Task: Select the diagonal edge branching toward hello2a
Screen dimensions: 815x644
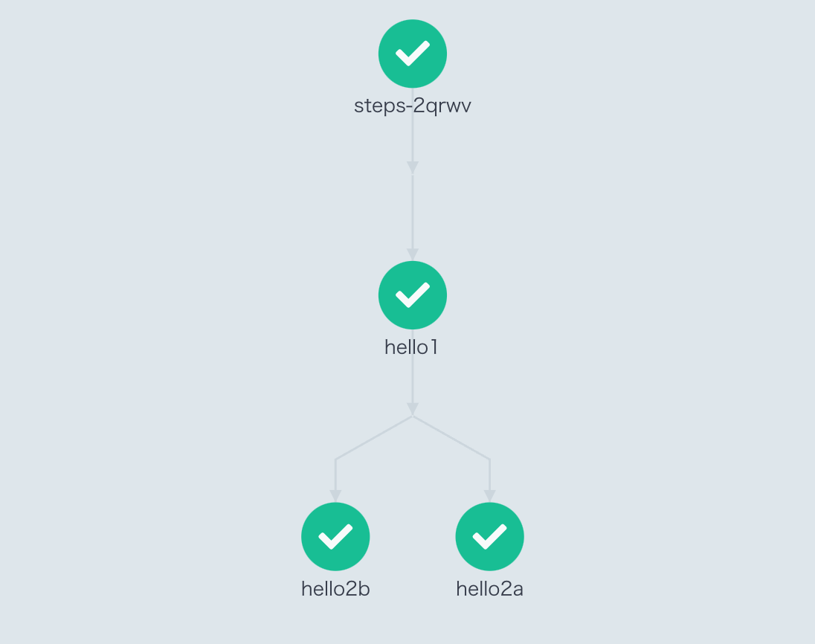Action: [451, 437]
